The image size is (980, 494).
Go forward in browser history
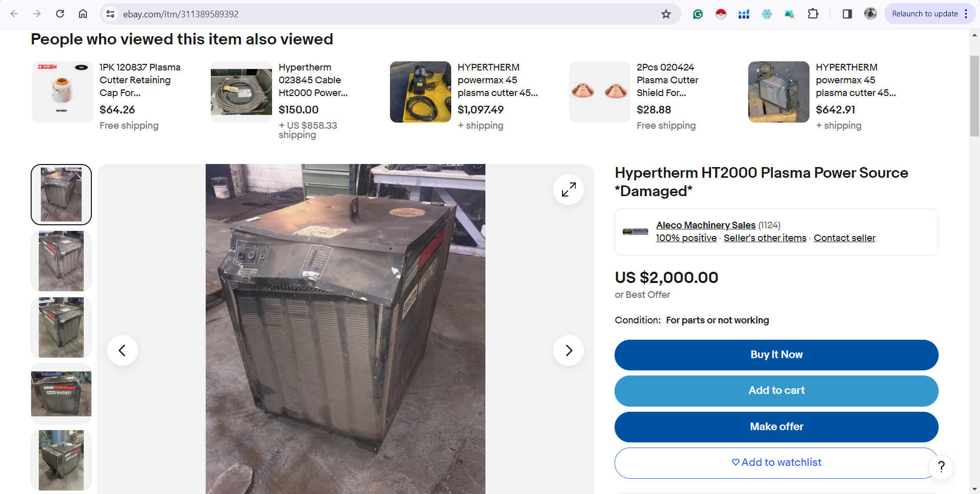tap(37, 14)
